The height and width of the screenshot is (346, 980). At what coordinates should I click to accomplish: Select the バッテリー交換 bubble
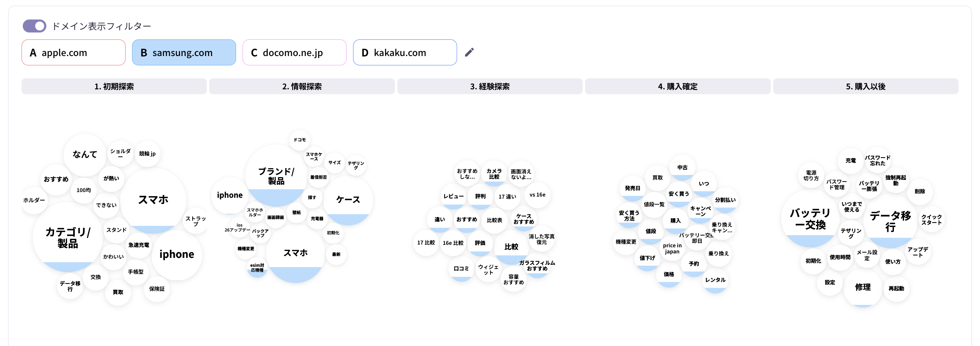coord(810,219)
